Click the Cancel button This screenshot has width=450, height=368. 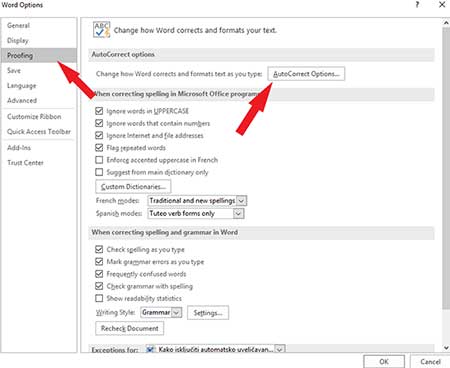click(430, 361)
